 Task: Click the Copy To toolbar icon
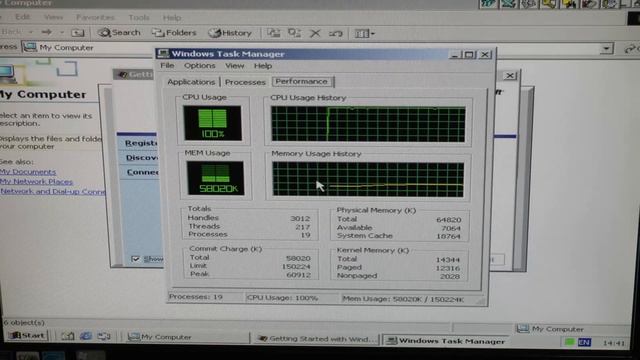pos(294,33)
